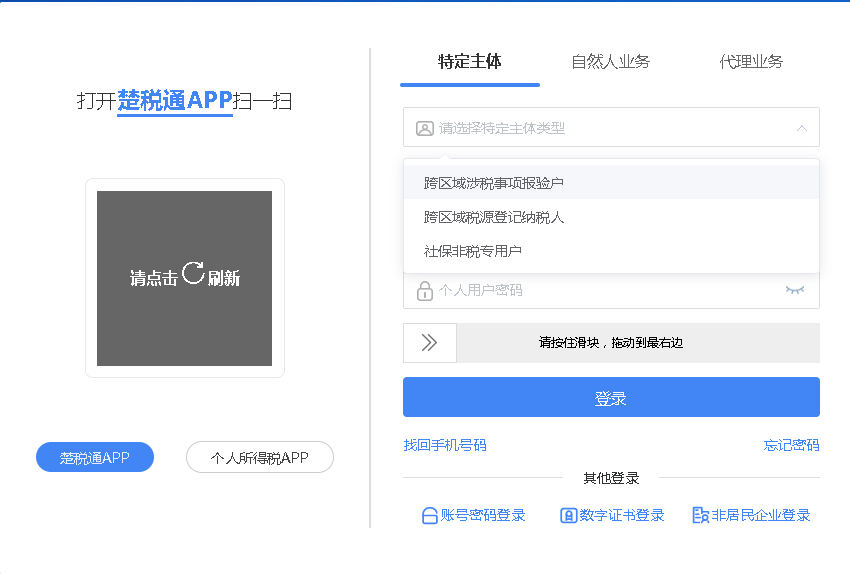Click the 楚税通APP highlighted heading text
Viewport: 850px width, 574px height.
[x=175, y=101]
